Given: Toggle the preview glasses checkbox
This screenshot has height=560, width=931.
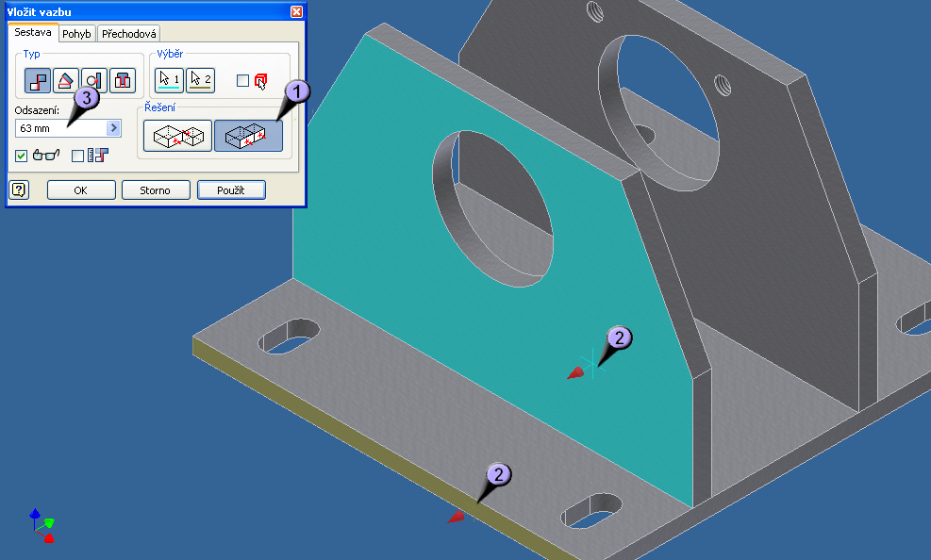Looking at the screenshot, I should 22,156.
